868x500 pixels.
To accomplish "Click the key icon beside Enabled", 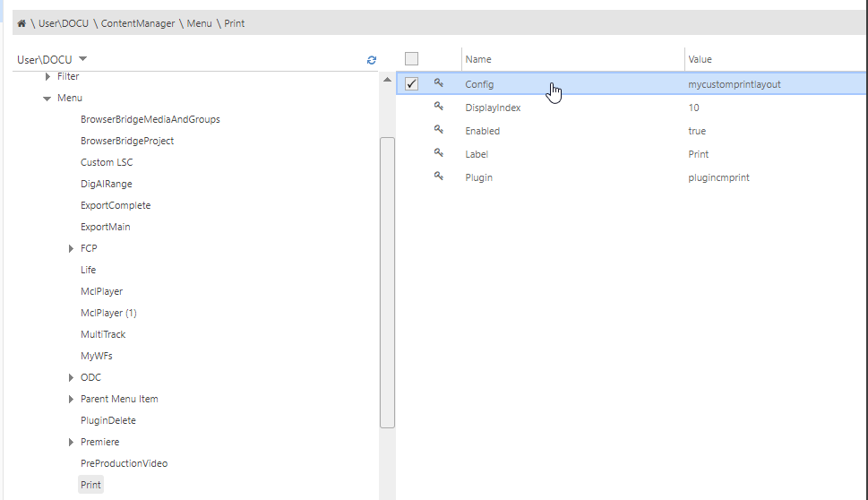I will point(439,130).
